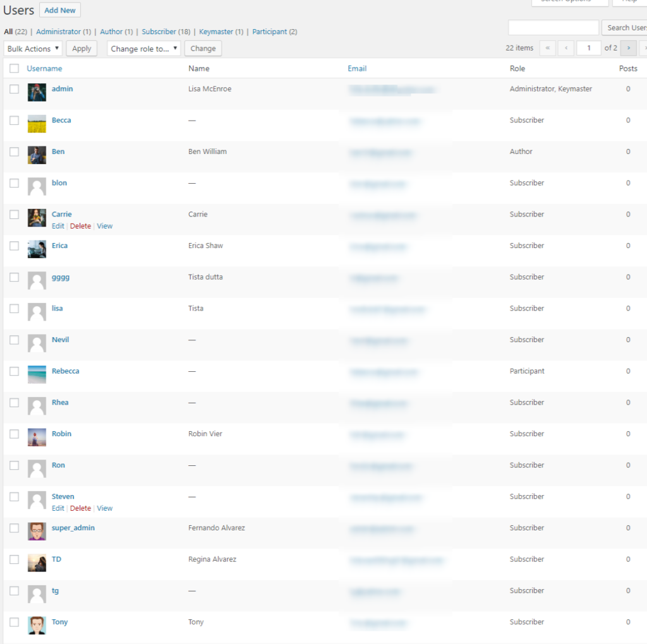Select Carrie's avatar thumbnail

36,218
